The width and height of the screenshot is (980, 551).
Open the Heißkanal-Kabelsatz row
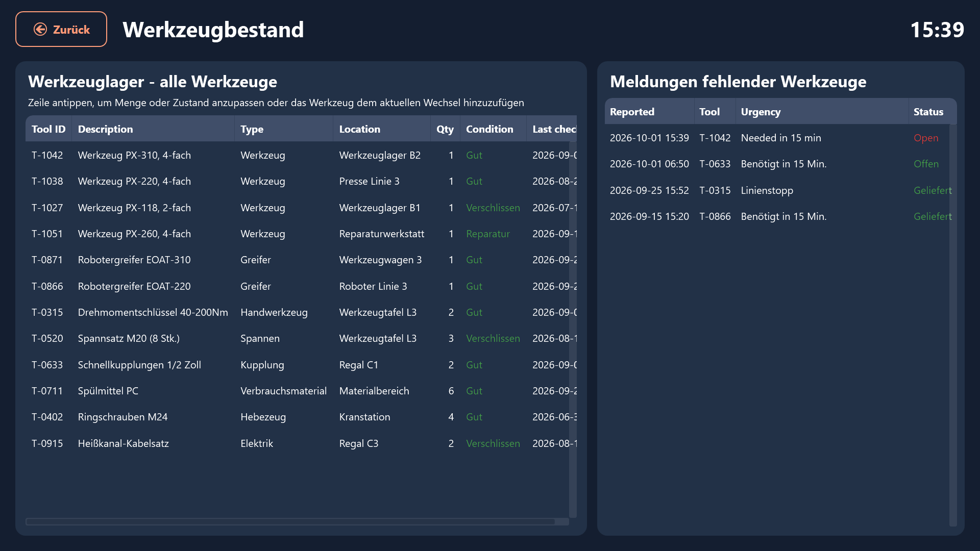point(301,443)
